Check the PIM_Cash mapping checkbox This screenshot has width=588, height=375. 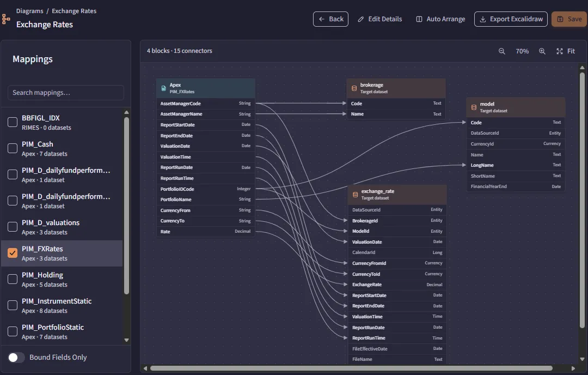coord(13,148)
